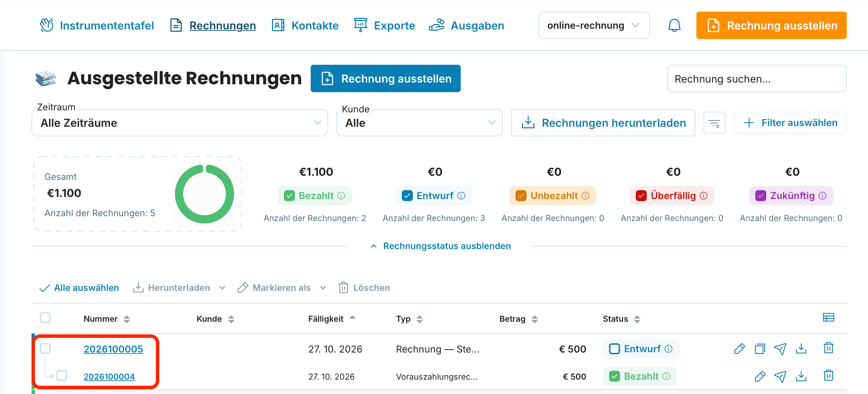Click orange Rechnung ausstellen button

point(771,25)
